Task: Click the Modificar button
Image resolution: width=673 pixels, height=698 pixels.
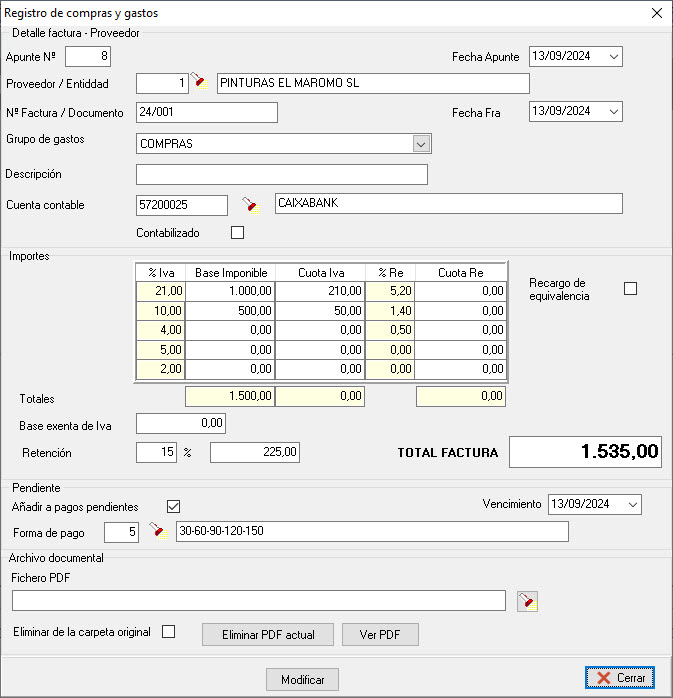Action: coord(302,679)
